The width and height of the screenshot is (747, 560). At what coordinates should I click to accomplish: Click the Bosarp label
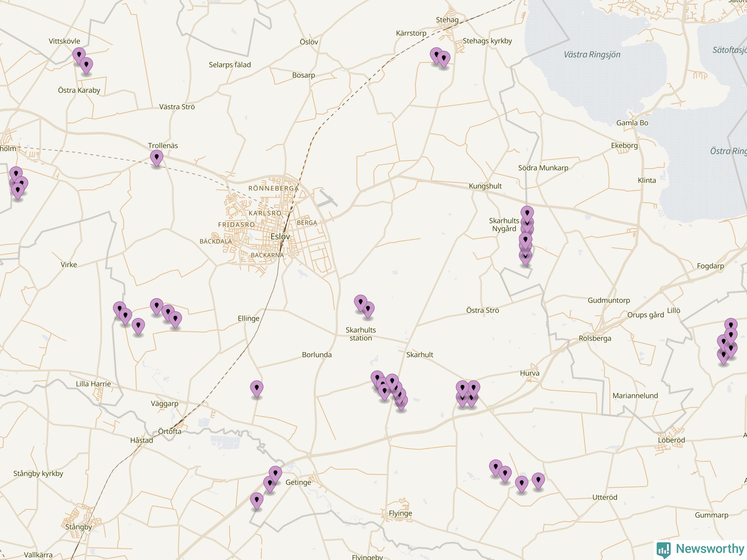[303, 75]
